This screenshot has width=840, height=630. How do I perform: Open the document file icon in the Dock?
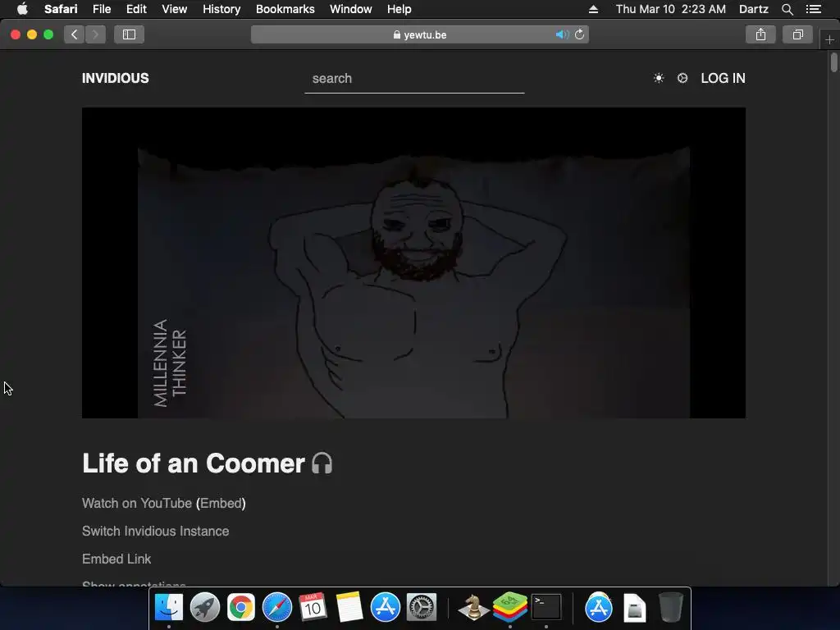[634, 608]
